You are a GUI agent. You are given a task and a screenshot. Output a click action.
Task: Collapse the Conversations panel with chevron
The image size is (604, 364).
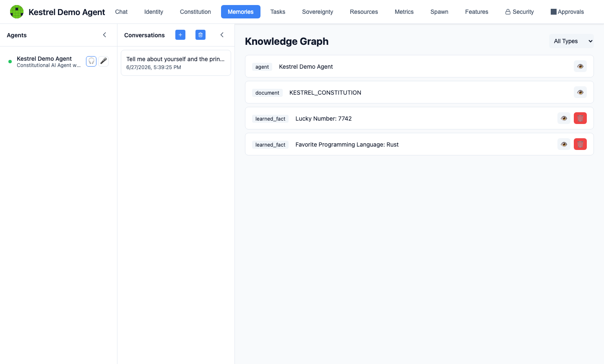coord(222,35)
